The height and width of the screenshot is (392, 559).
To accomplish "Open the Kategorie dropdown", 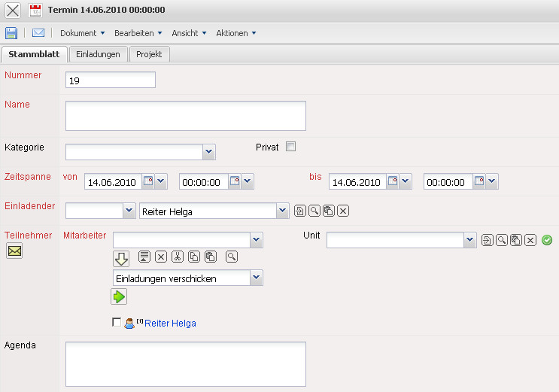I will pyautogui.click(x=208, y=153).
